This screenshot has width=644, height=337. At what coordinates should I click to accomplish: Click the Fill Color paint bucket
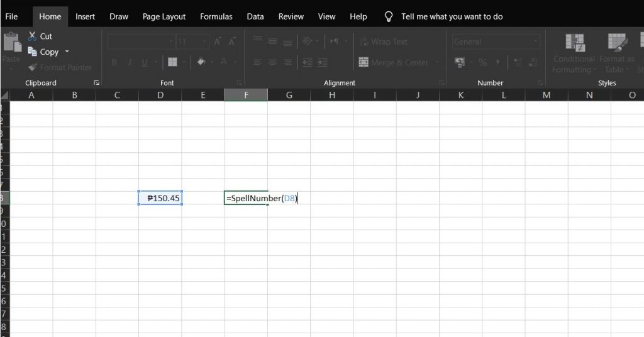(x=201, y=62)
